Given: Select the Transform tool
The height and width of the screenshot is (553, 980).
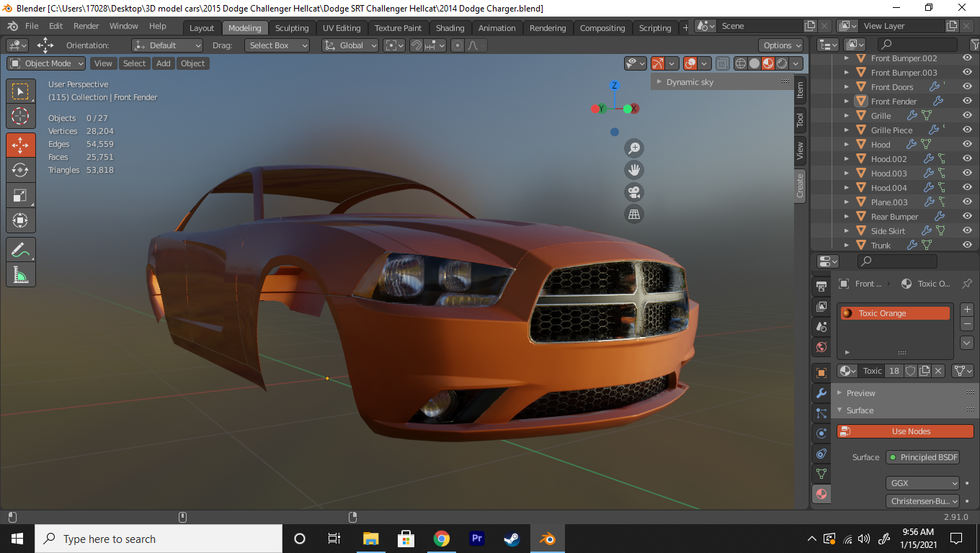Looking at the screenshot, I should (21, 220).
